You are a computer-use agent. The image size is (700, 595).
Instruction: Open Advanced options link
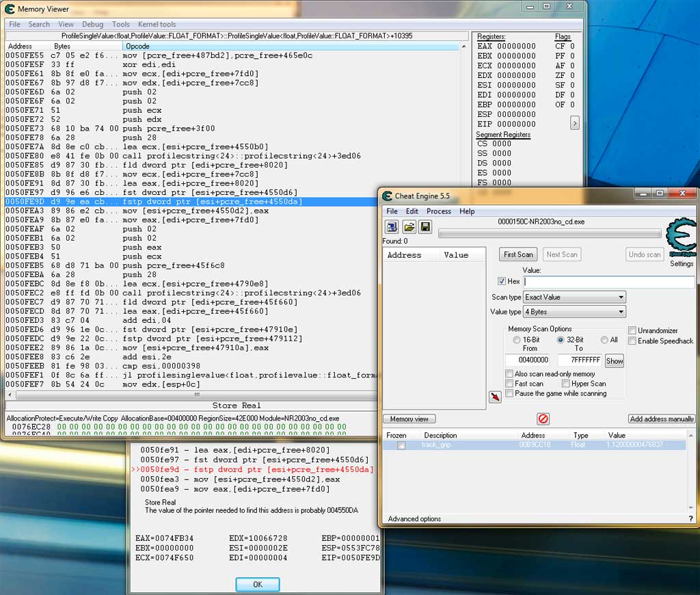pyautogui.click(x=414, y=518)
